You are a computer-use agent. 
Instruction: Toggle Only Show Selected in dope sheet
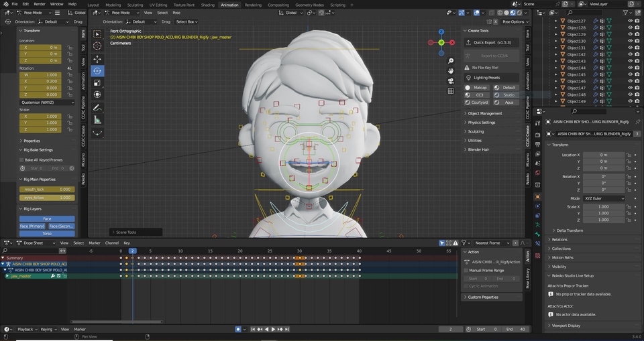point(442,243)
